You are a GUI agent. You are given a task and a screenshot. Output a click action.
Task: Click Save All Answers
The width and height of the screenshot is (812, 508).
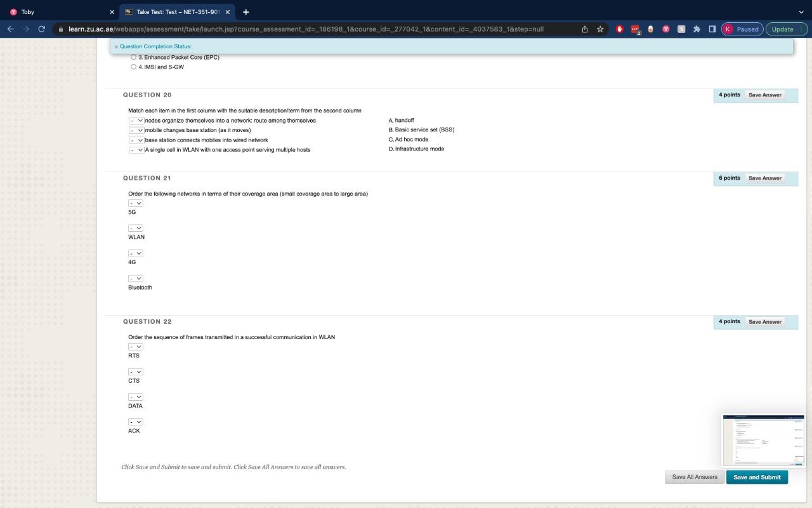[x=694, y=477]
